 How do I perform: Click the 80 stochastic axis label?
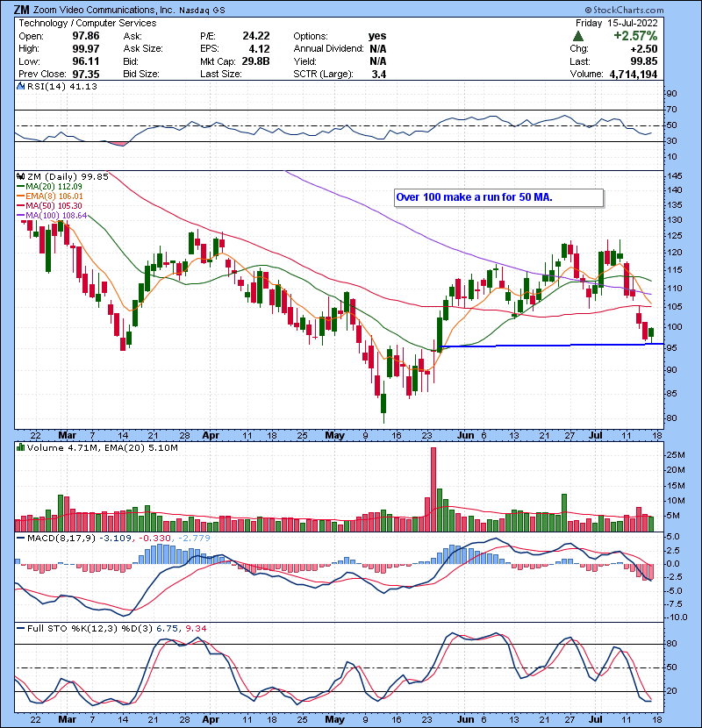click(672, 644)
